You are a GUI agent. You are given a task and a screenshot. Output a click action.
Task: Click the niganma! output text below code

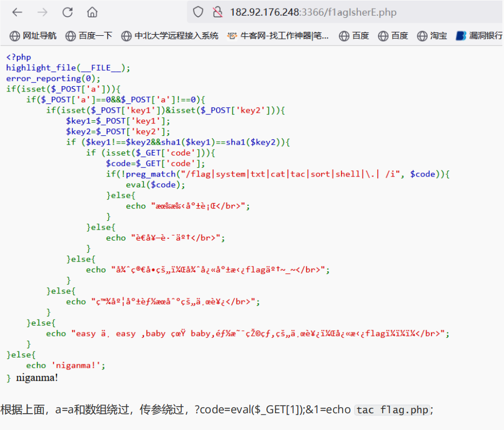coord(37,377)
